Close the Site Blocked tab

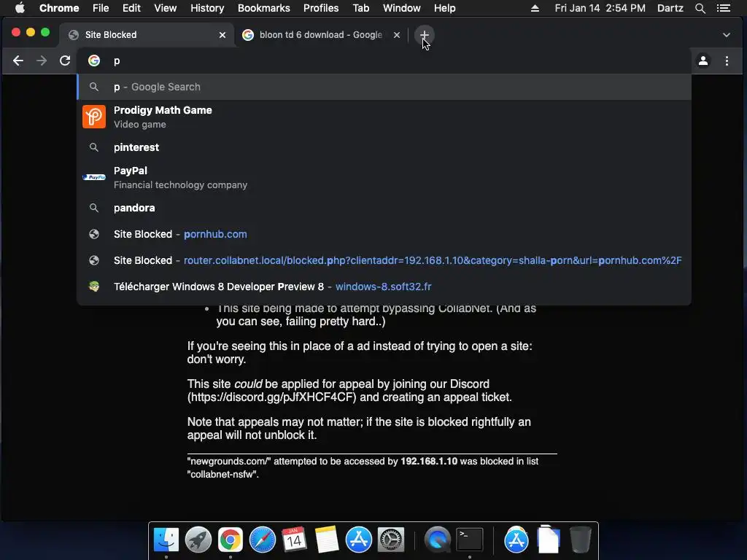pos(222,35)
